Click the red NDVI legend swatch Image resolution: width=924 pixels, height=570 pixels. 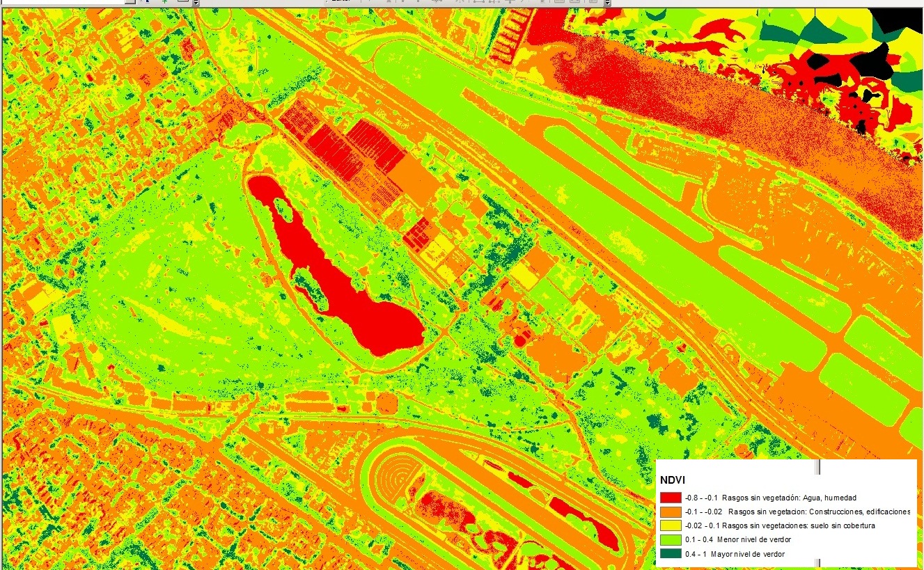[670, 498]
